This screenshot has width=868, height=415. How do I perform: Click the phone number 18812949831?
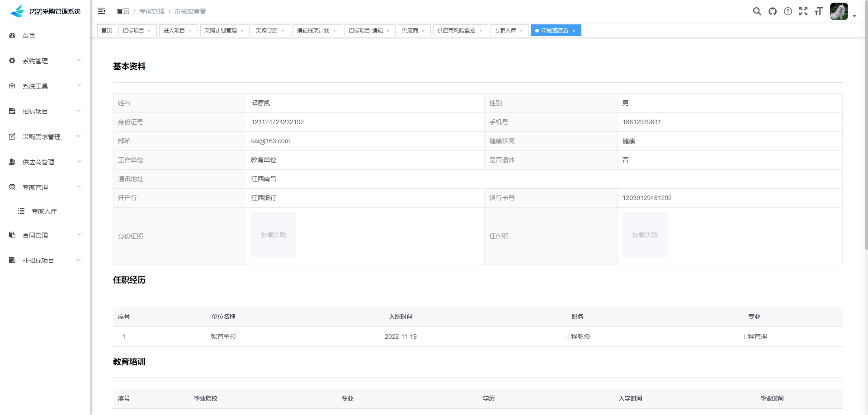(642, 122)
